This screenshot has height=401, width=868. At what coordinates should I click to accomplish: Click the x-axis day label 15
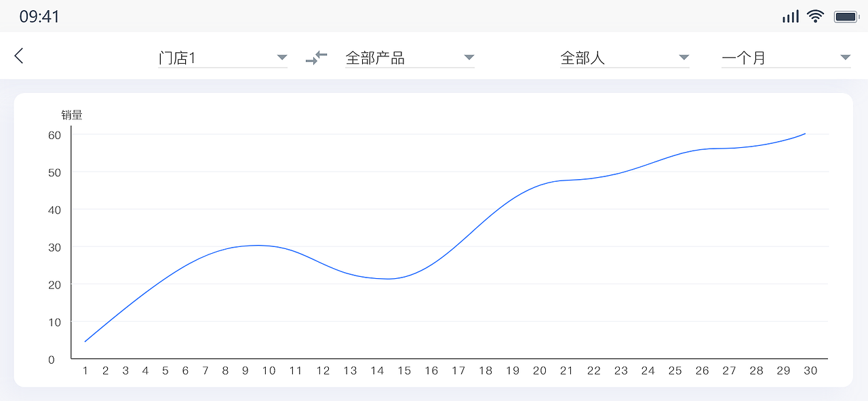pyautogui.click(x=404, y=370)
